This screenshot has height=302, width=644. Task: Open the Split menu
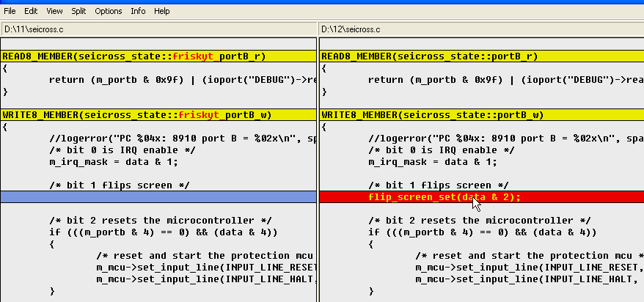point(78,11)
